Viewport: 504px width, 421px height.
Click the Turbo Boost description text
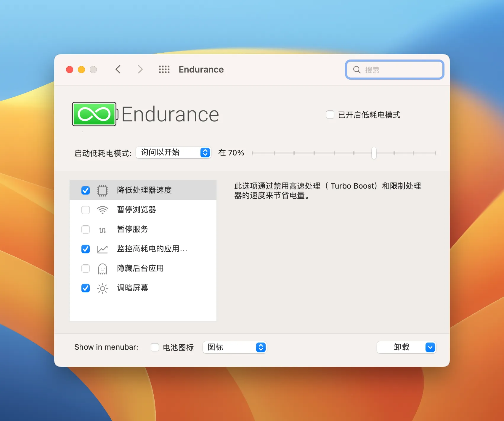328,191
